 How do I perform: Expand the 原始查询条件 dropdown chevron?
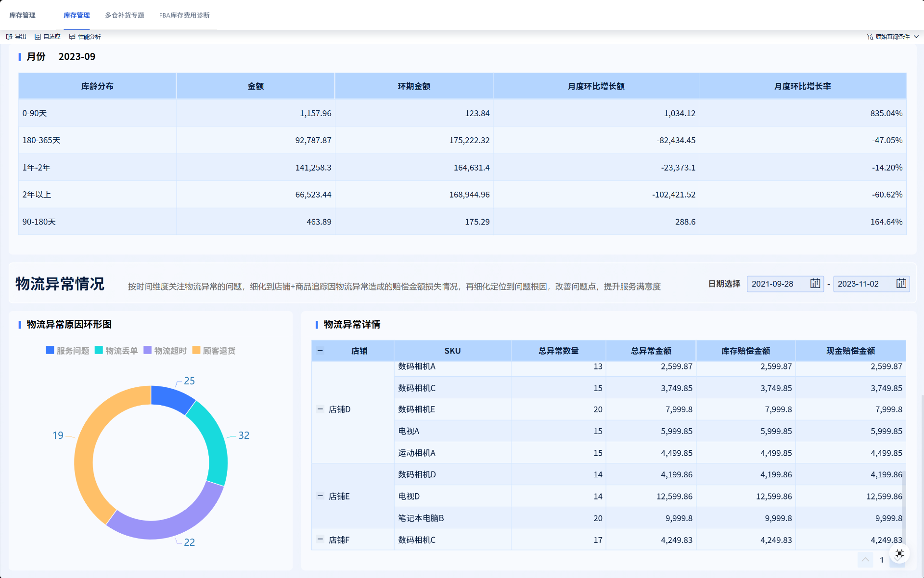tap(916, 37)
